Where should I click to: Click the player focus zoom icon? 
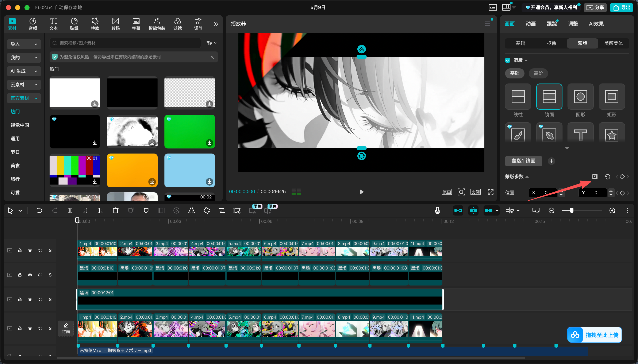tap(461, 192)
